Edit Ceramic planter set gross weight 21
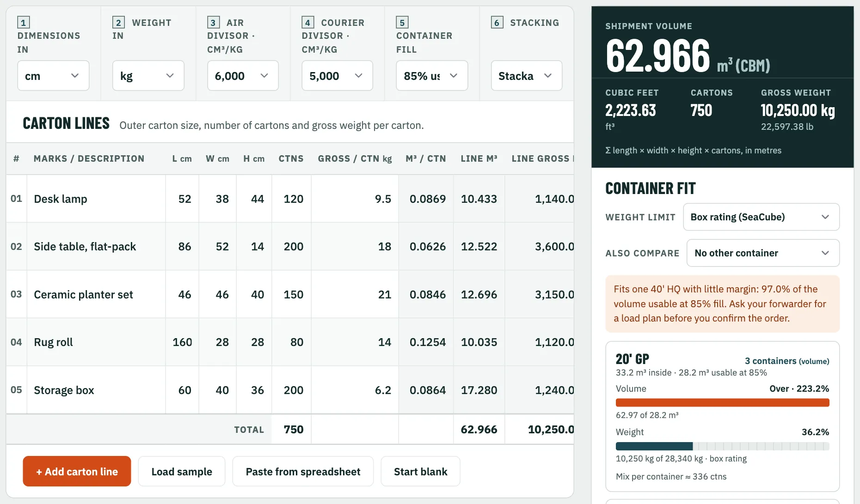The width and height of the screenshot is (860, 504). 355,295
